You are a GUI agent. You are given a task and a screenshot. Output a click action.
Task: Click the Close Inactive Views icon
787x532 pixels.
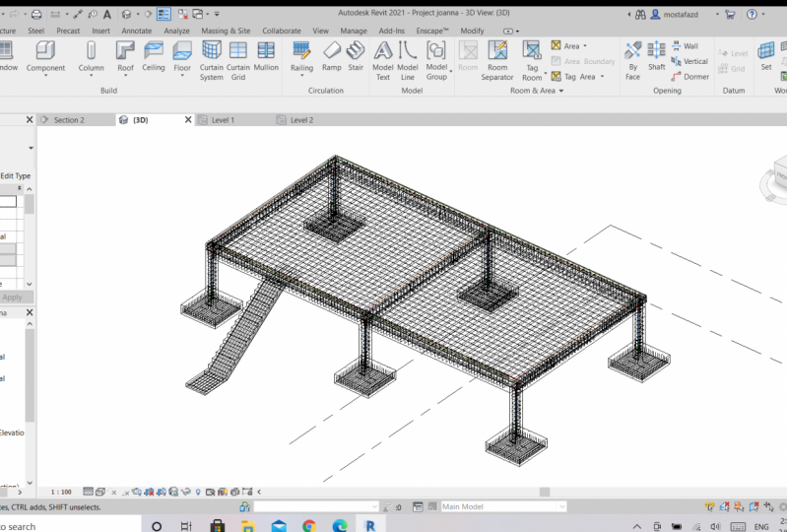(x=182, y=14)
